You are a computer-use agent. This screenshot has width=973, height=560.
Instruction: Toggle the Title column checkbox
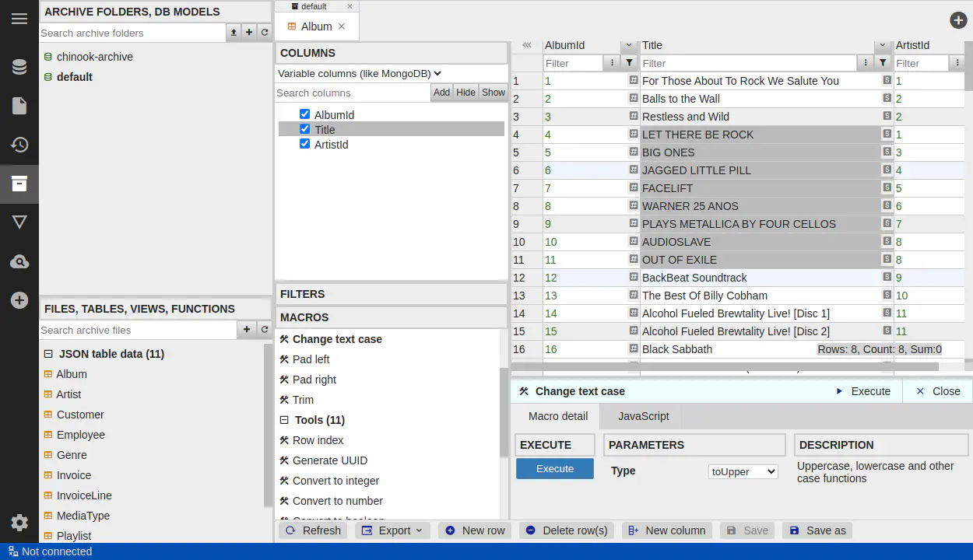[x=304, y=129]
